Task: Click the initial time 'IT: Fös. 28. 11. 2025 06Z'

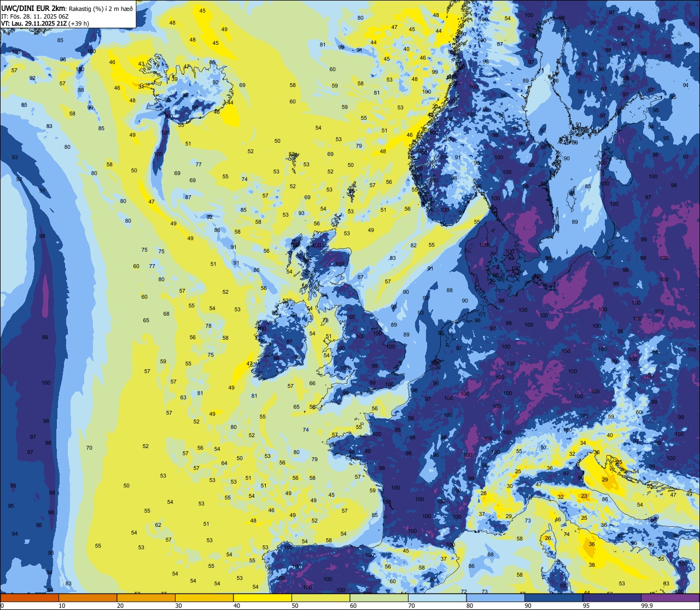Action: tap(34, 16)
